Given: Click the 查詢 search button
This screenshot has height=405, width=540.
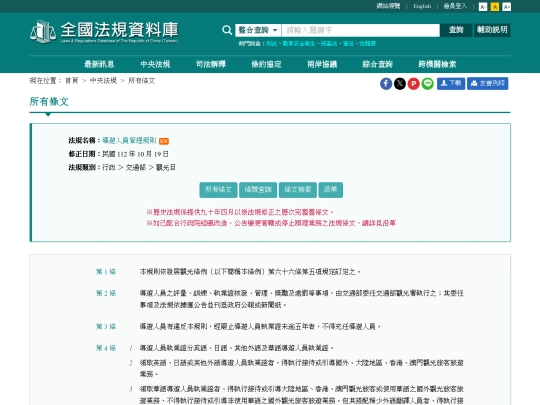Looking at the screenshot, I should 456,30.
